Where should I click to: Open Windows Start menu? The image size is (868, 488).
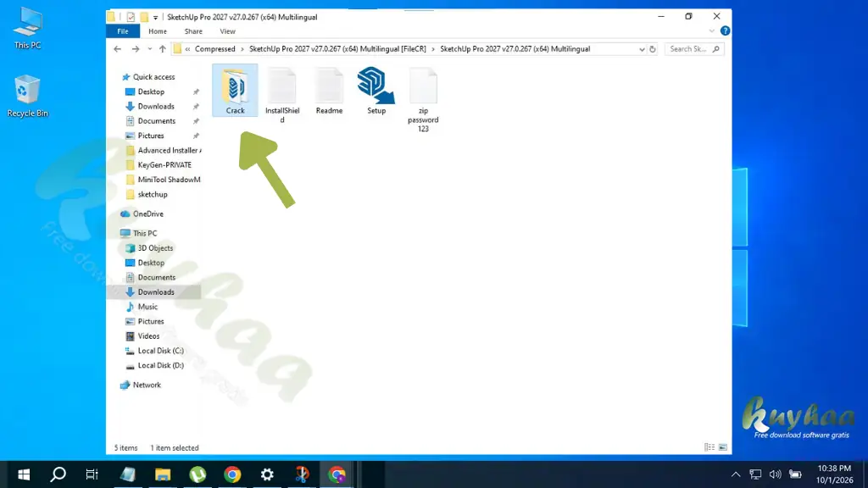23,474
